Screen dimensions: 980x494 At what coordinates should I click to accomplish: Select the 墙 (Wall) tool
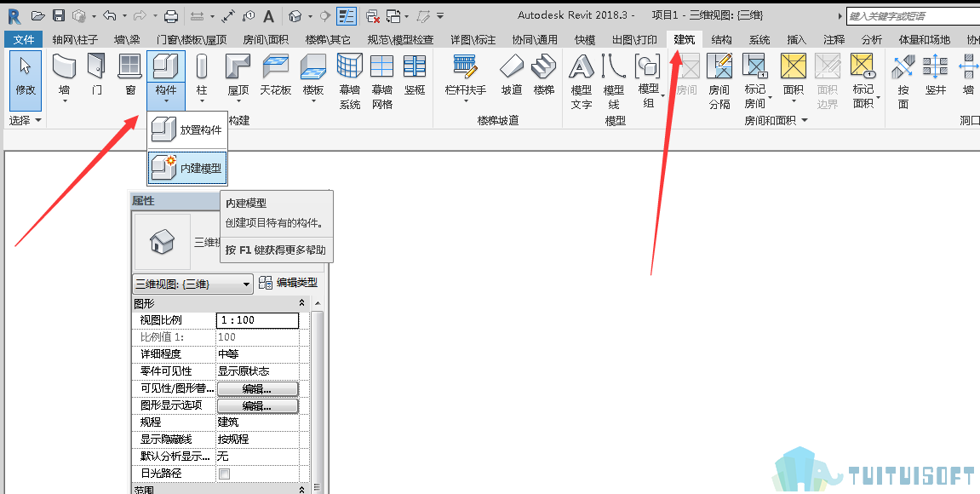pyautogui.click(x=65, y=77)
